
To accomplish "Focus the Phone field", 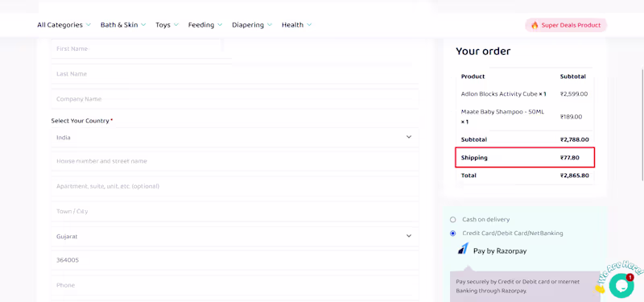I will pos(235,285).
